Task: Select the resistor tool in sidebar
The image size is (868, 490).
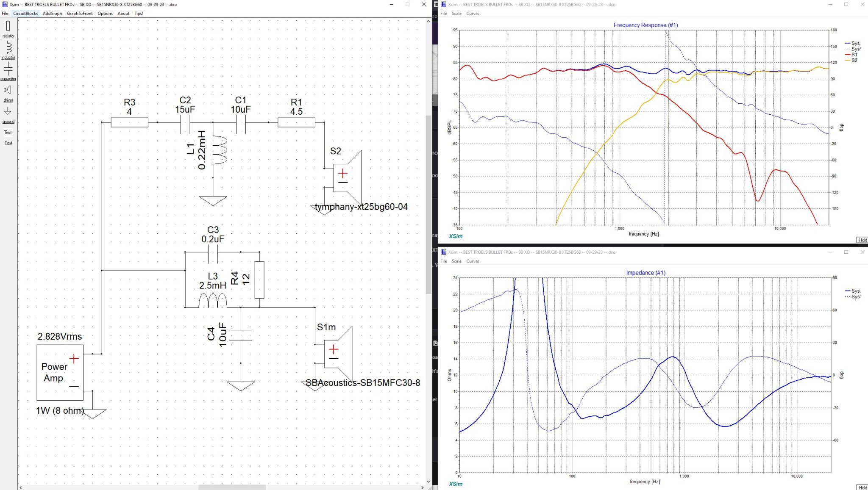Action: point(8,29)
